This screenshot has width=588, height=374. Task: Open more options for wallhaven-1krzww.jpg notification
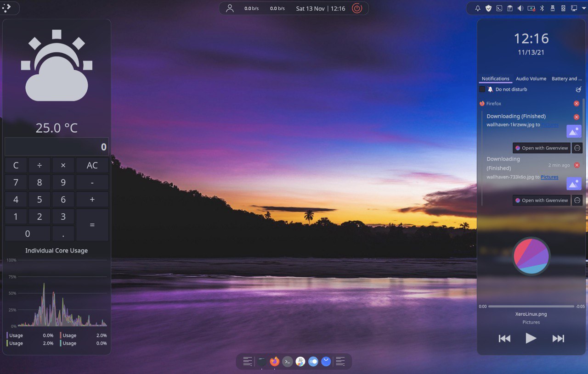click(x=577, y=148)
